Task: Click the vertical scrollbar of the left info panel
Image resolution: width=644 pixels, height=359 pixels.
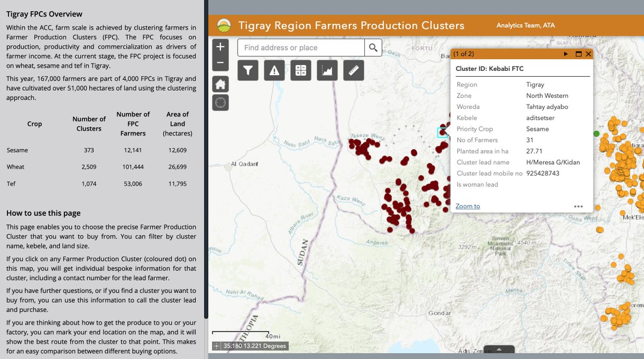Action: [x=205, y=160]
